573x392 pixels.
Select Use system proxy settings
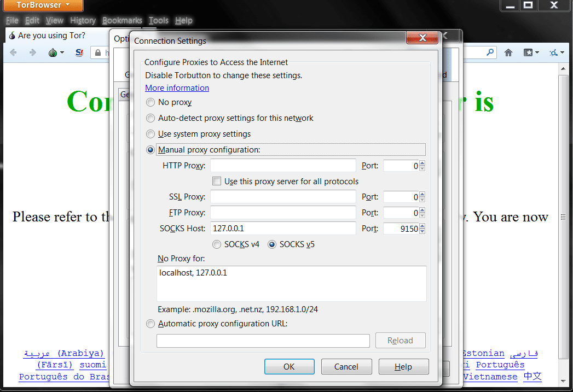pos(150,134)
